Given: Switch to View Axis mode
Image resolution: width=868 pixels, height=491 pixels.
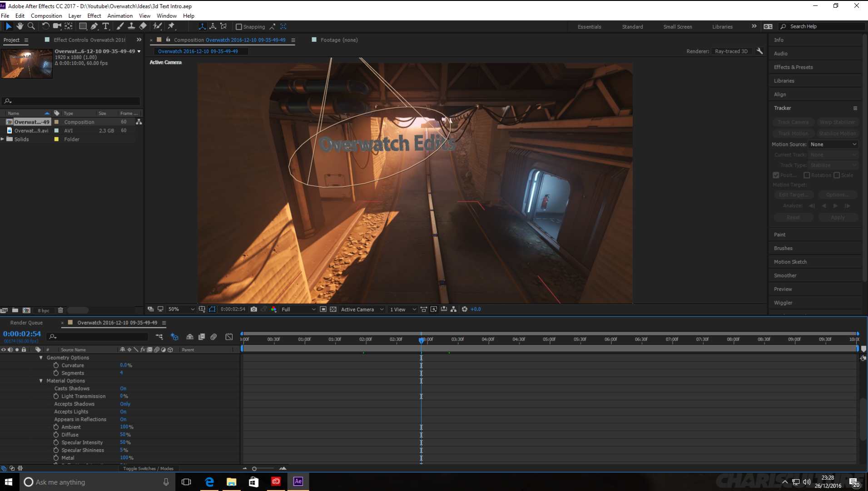Looking at the screenshot, I should coord(223,26).
